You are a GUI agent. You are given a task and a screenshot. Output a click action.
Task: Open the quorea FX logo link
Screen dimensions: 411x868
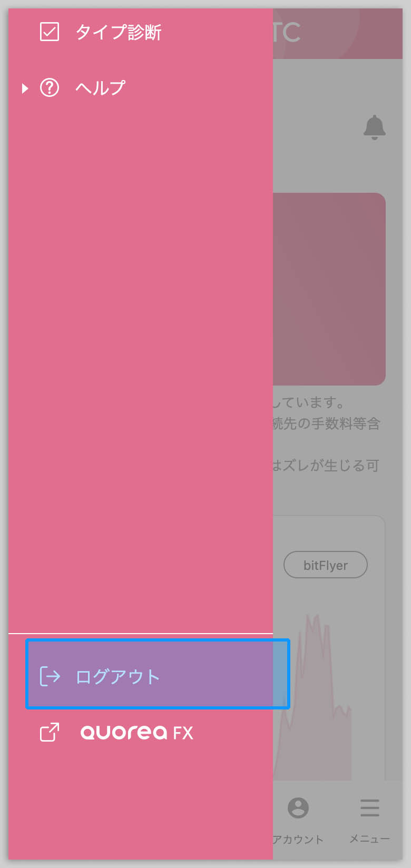click(x=136, y=733)
